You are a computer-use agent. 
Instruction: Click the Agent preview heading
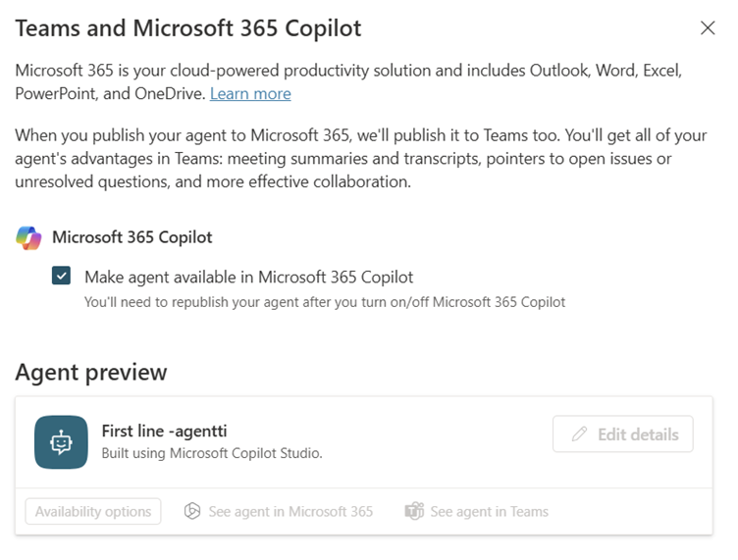pos(91,373)
